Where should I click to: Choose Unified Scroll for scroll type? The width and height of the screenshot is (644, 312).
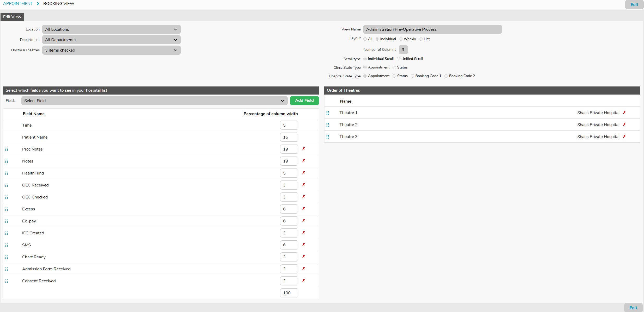399,59
